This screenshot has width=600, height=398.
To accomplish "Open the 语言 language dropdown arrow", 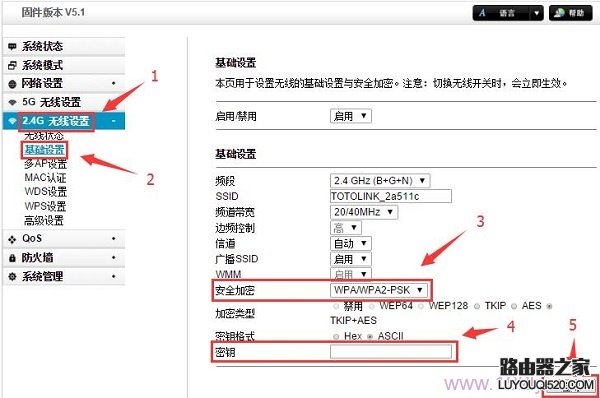I will 536,13.
